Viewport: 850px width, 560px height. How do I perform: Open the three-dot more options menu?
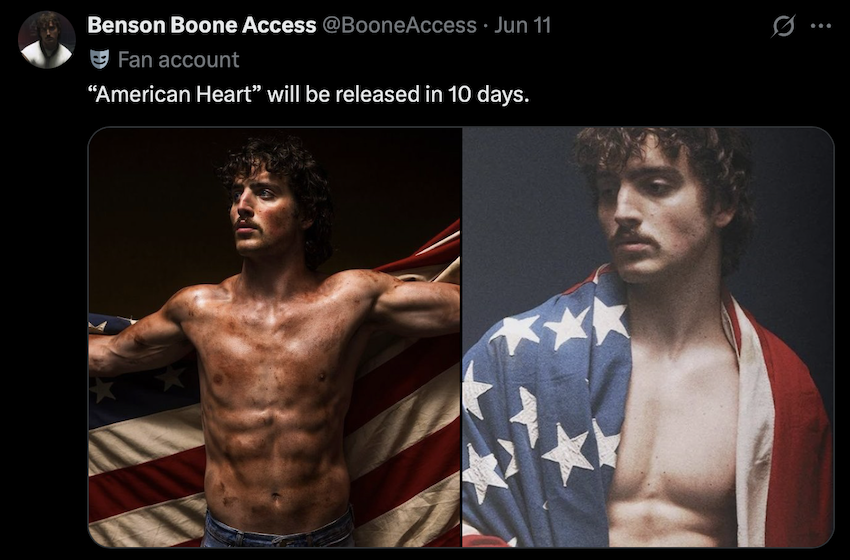pyautogui.click(x=821, y=25)
